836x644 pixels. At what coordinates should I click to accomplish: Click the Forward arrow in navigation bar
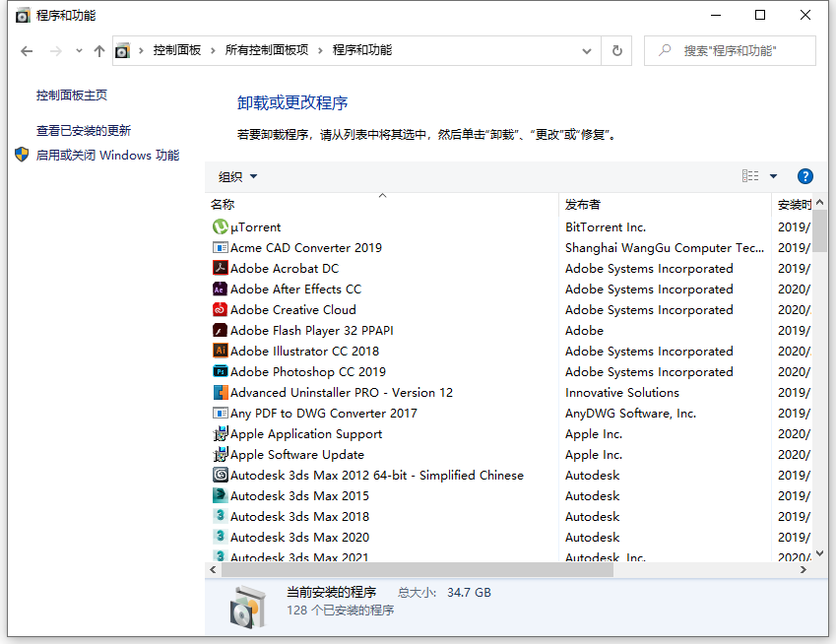[55, 51]
